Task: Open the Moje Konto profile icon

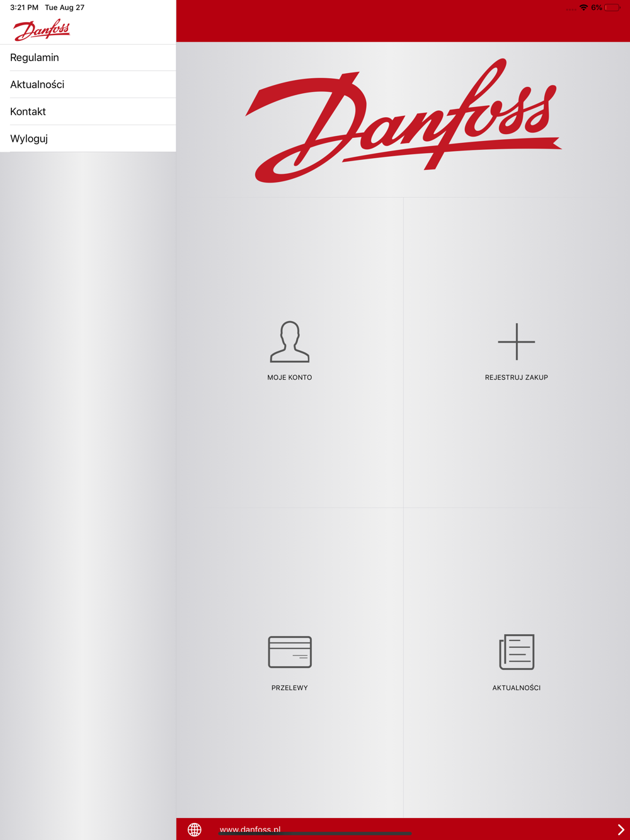Action: click(290, 342)
